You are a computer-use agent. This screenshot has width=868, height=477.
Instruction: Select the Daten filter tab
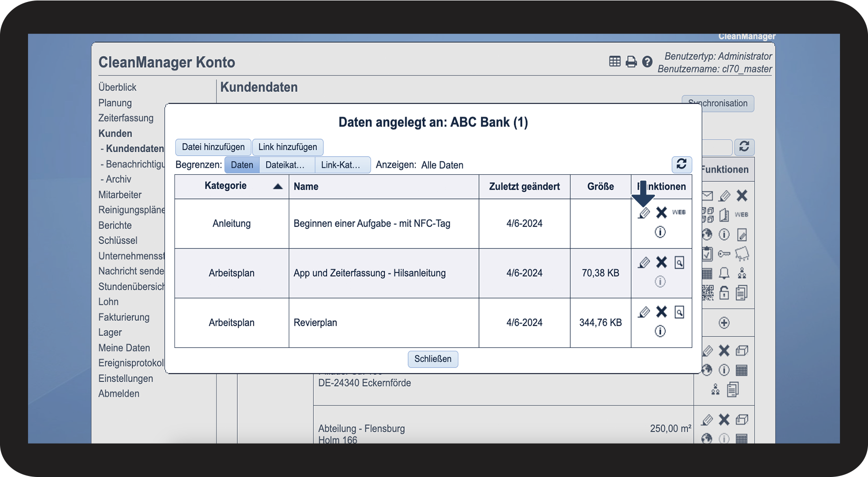[x=242, y=165]
